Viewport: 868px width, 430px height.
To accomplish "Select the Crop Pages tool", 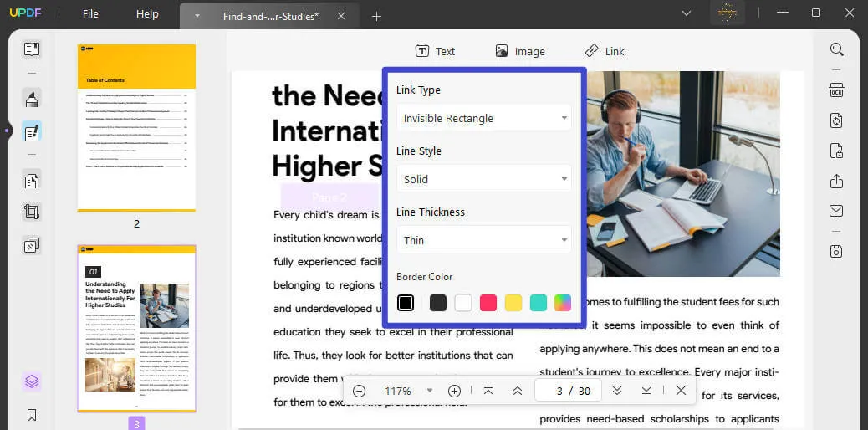I will (x=32, y=212).
